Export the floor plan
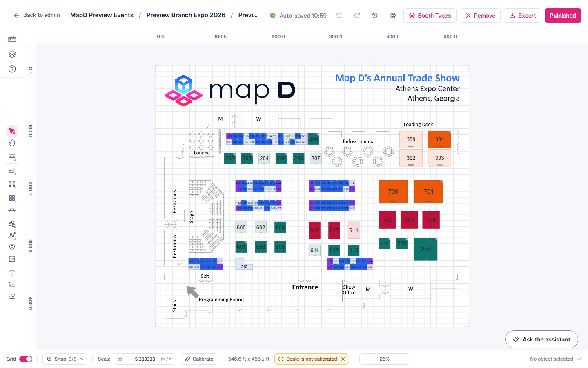This screenshot has height=368, width=588. click(523, 16)
